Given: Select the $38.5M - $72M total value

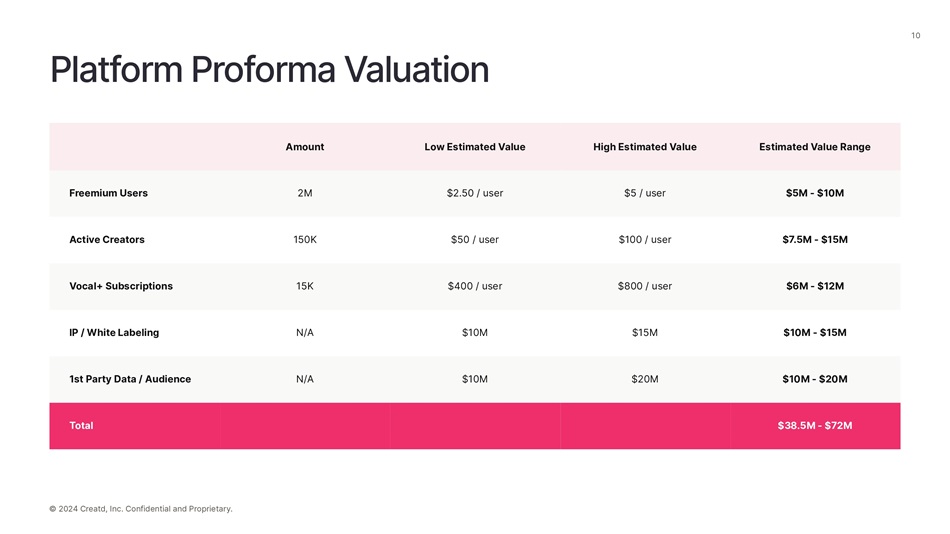Looking at the screenshot, I should [815, 426].
